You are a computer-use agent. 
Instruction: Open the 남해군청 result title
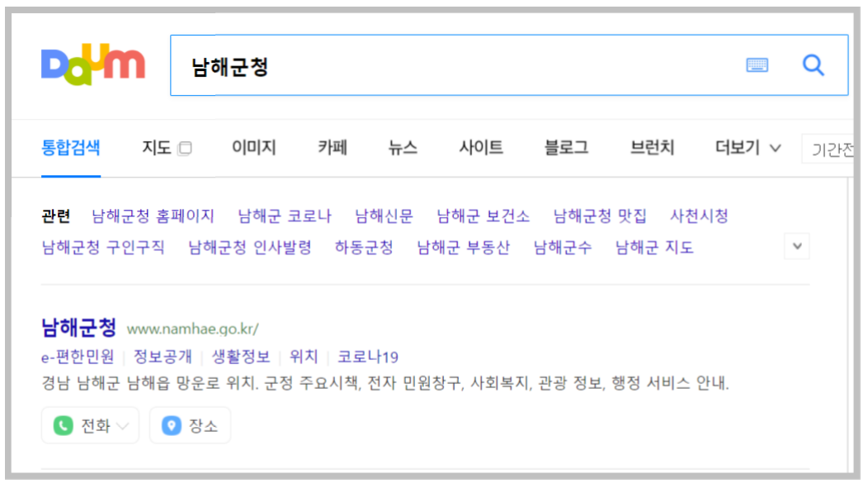[78, 327]
